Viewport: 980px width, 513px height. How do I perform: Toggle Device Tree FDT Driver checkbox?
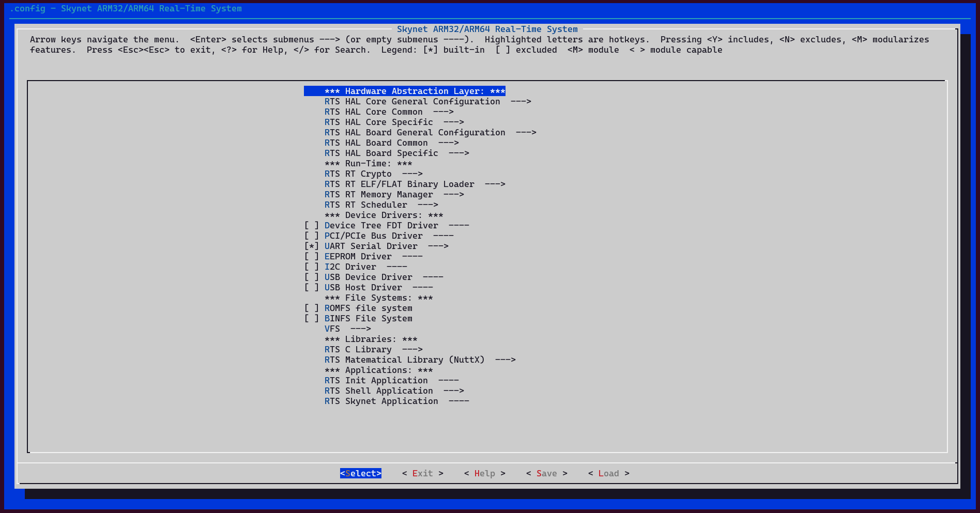pos(312,226)
